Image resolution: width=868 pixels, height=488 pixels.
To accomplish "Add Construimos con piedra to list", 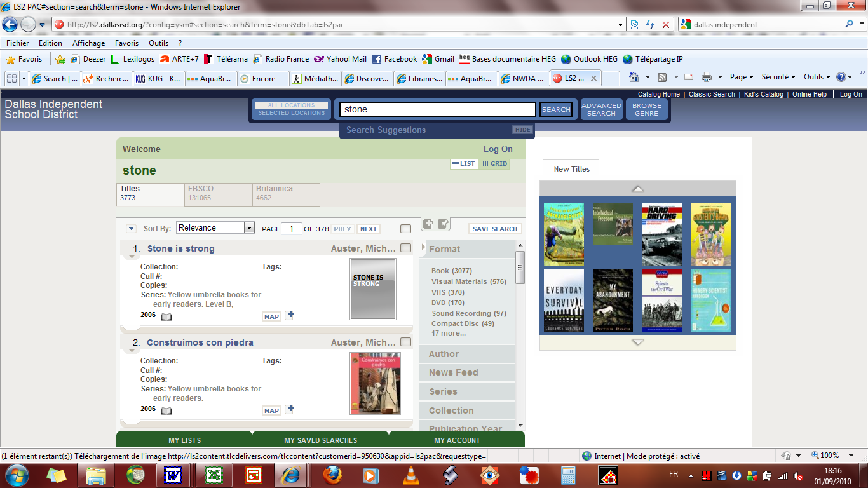I will point(290,409).
